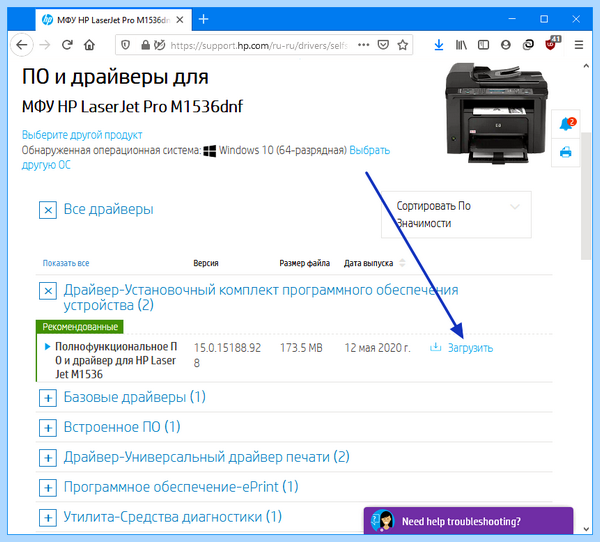
Task: Minimize the Firefox window
Action: (x=512, y=19)
